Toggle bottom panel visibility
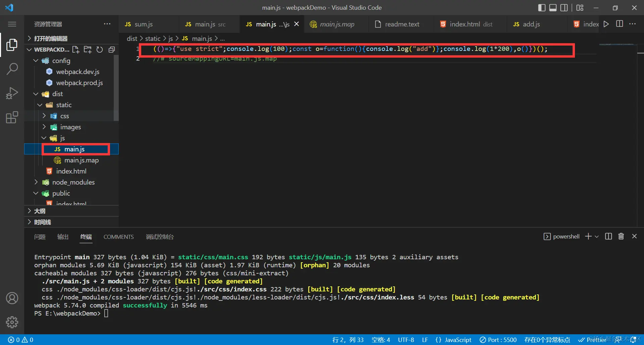Screen dimensions: 644x345 pyautogui.click(x=553, y=8)
